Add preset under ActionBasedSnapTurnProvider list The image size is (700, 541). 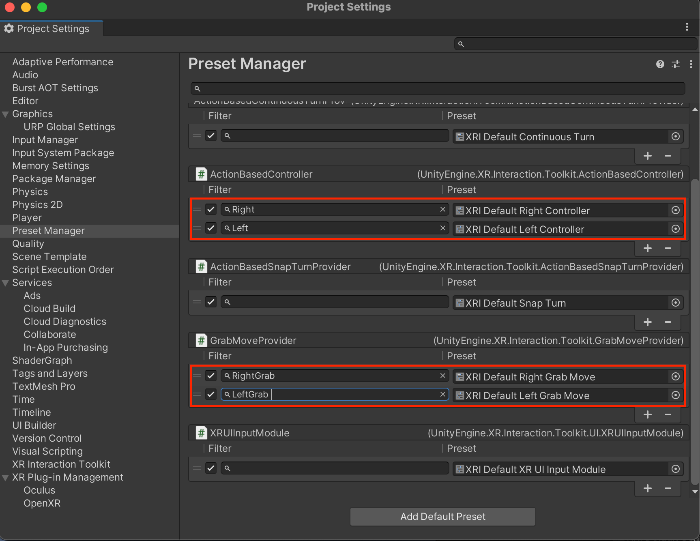coord(648,322)
